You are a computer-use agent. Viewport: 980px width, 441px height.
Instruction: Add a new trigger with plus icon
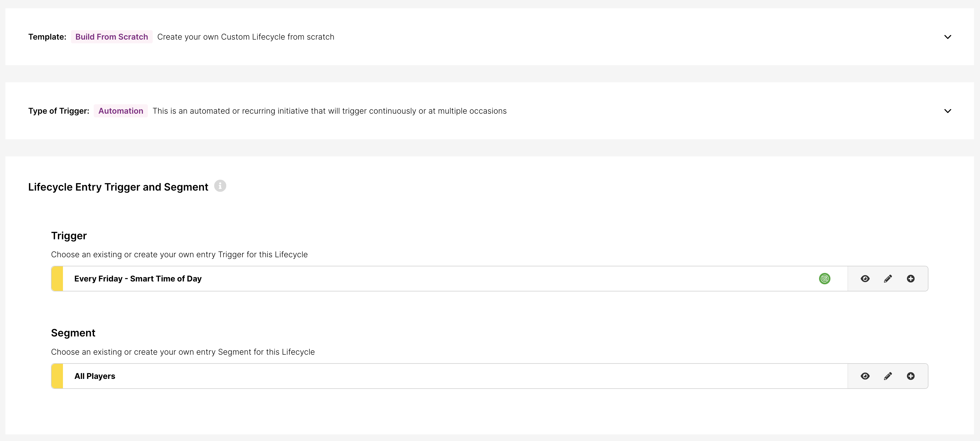pyautogui.click(x=910, y=279)
